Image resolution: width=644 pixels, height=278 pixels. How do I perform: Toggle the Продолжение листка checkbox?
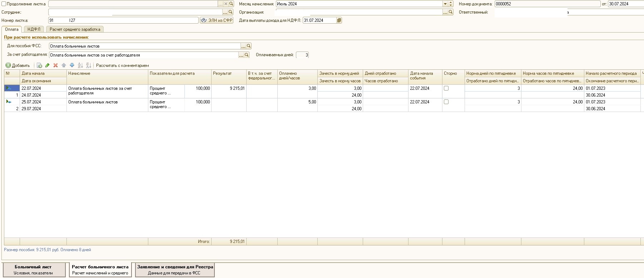pyautogui.click(x=4, y=4)
